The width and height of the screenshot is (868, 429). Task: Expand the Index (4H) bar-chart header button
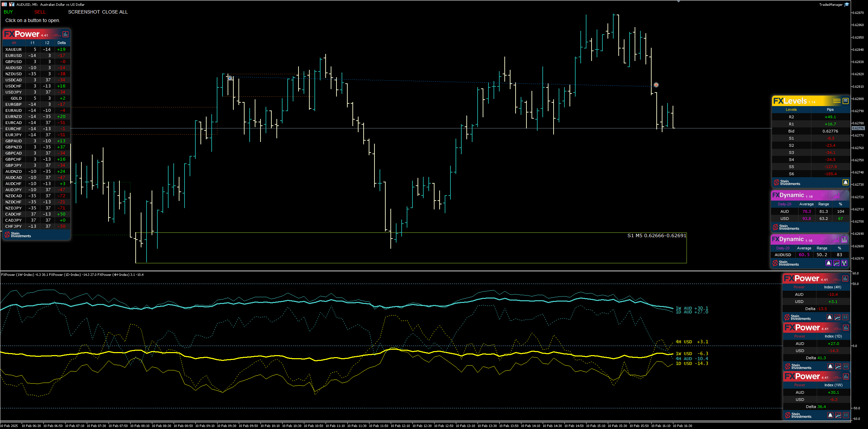tap(845, 279)
